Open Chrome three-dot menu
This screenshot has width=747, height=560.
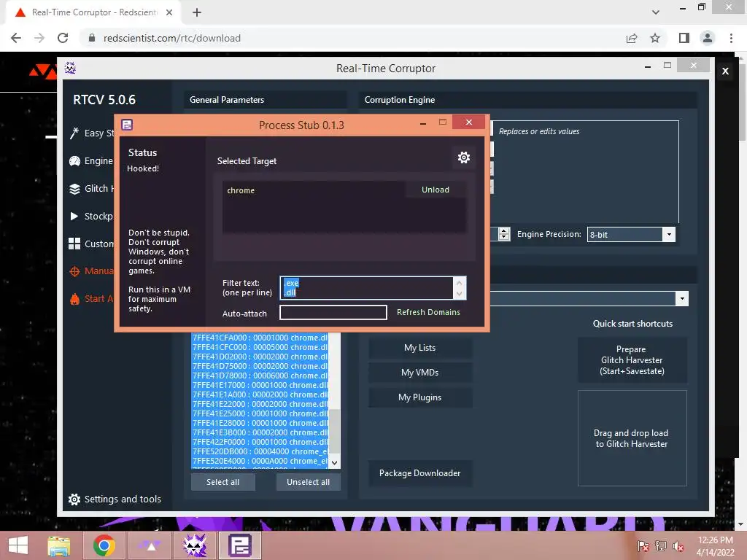(x=731, y=38)
